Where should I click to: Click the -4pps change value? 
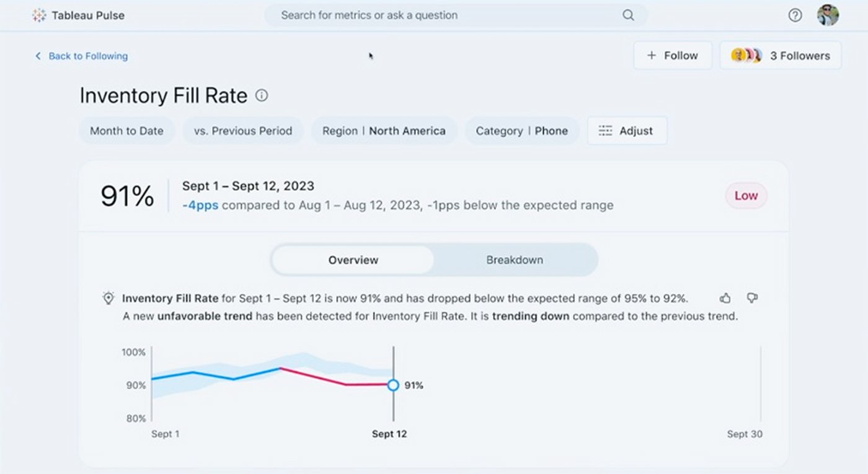(x=200, y=205)
